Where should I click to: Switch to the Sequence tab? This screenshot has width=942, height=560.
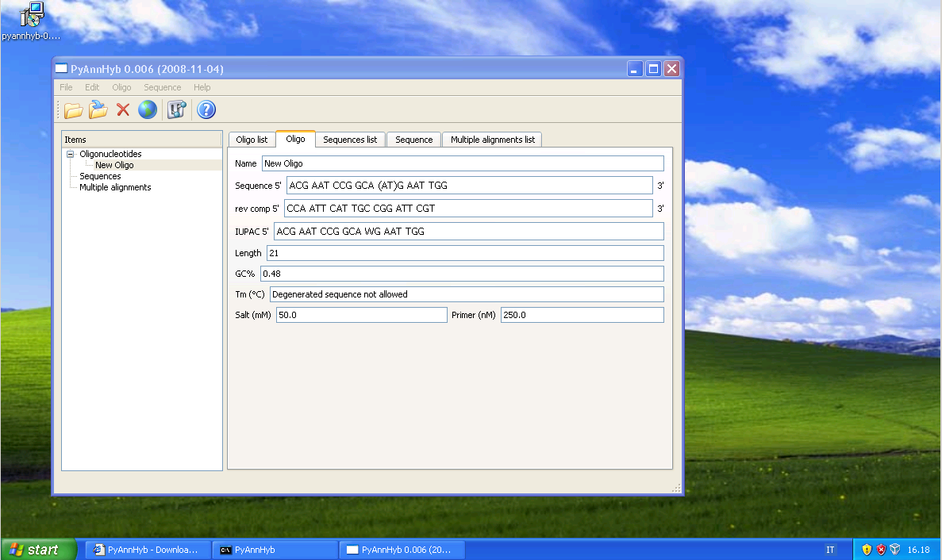click(414, 140)
